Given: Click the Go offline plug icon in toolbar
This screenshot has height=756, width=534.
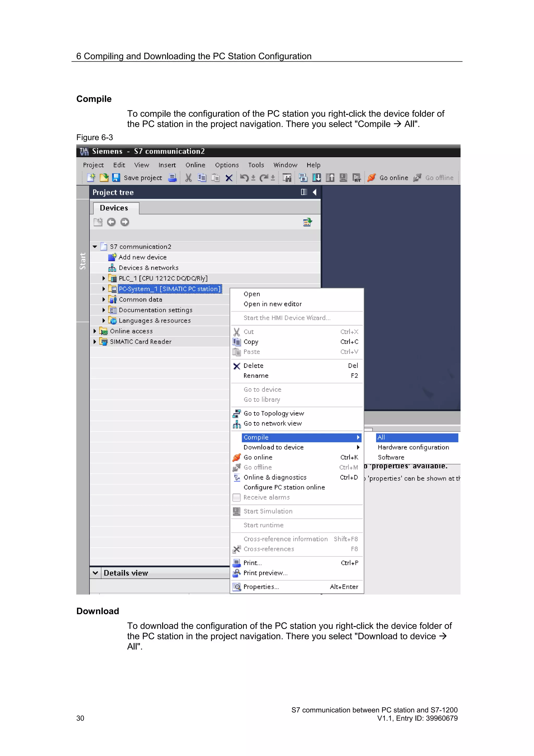Looking at the screenshot, I should pos(417,177).
